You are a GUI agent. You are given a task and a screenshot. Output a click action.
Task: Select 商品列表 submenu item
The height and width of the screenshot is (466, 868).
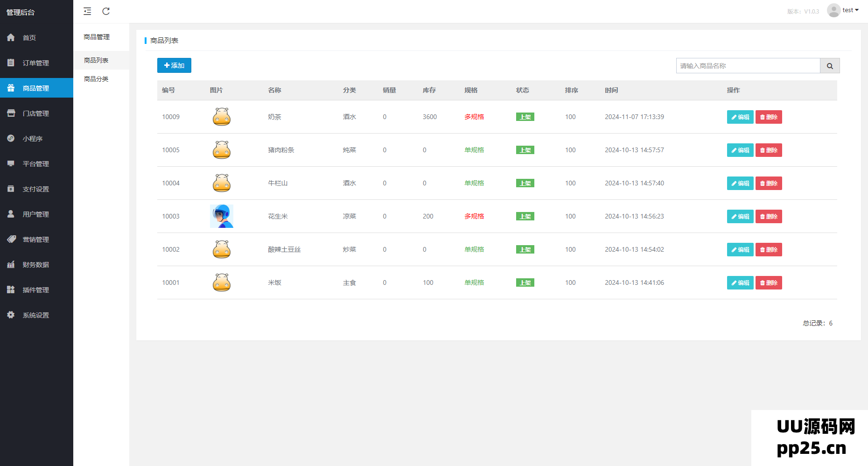tap(96, 60)
